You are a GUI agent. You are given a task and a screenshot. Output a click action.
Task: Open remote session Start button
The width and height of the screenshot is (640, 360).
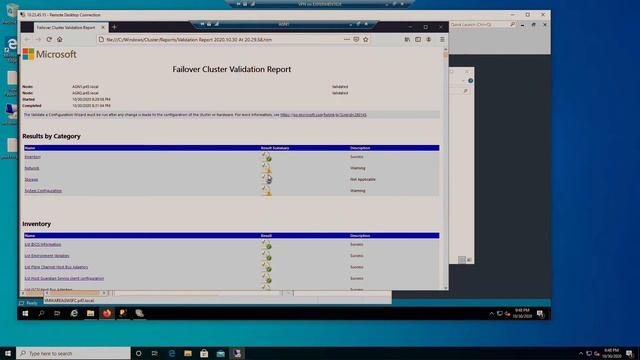[25, 313]
